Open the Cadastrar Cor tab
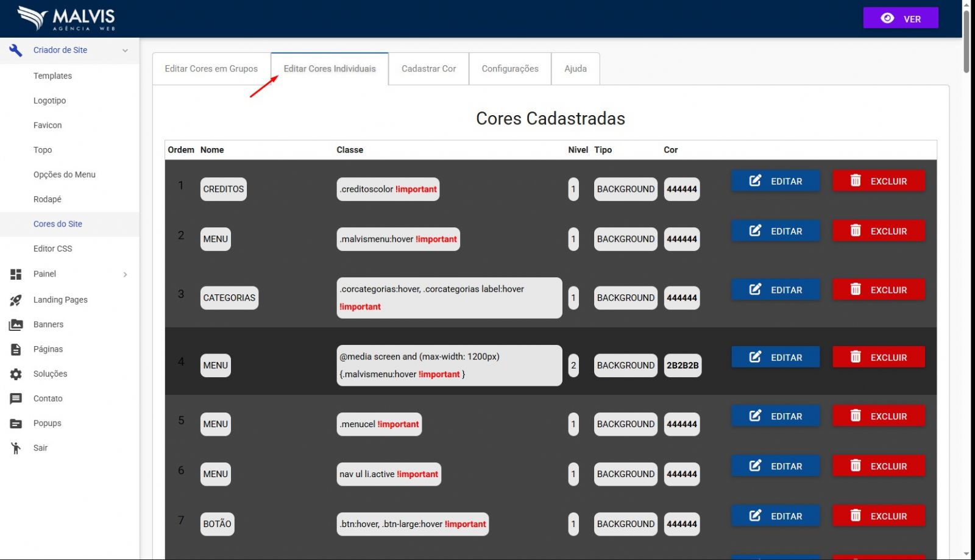Image resolution: width=975 pixels, height=560 pixels. [x=428, y=69]
